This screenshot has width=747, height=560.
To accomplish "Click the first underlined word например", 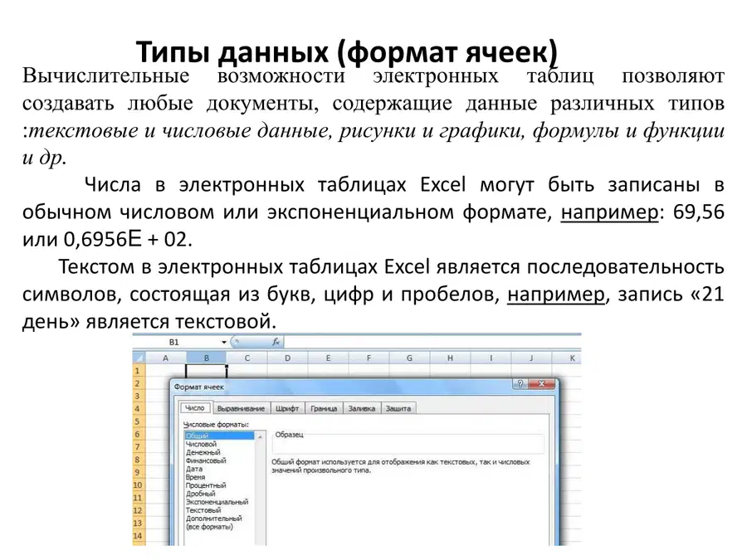I will 609,212.
